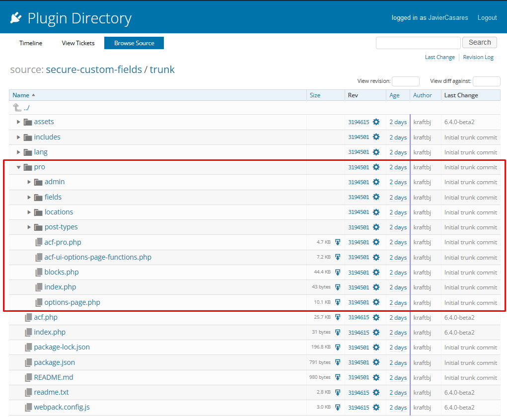The image size is (507, 420).
Task: Open the webpack.config.js file
Action: click(62, 408)
